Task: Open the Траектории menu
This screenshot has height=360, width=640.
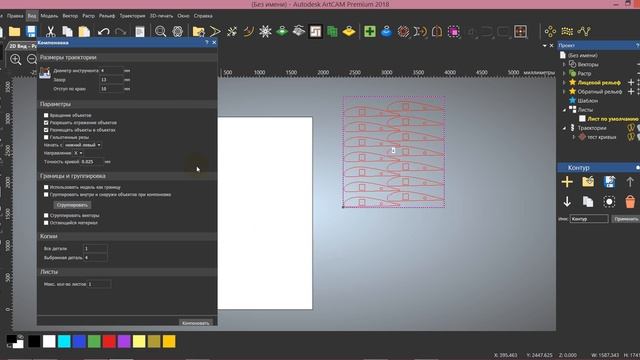Action: (132, 16)
